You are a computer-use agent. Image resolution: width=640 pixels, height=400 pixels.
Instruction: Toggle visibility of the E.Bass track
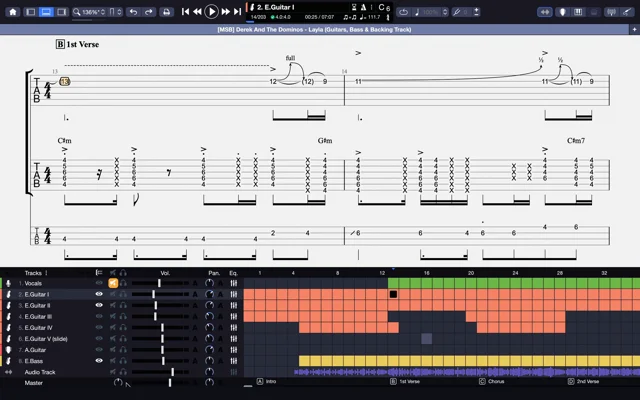(99, 360)
